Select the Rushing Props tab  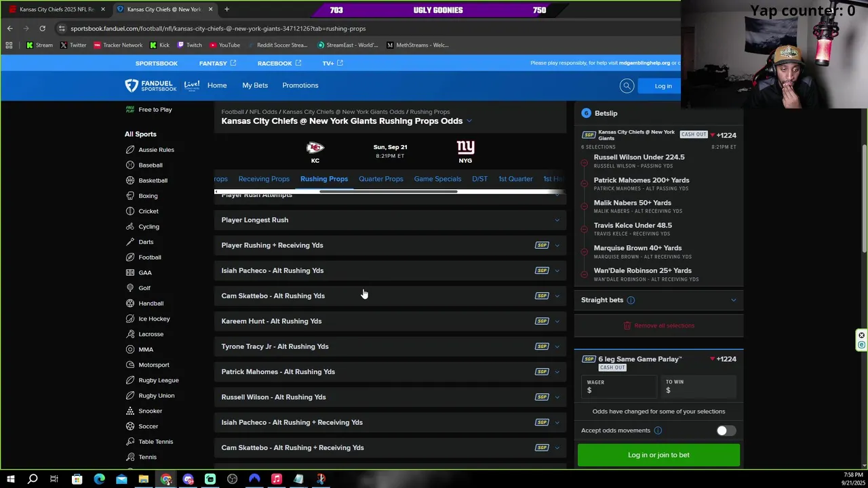click(324, 179)
